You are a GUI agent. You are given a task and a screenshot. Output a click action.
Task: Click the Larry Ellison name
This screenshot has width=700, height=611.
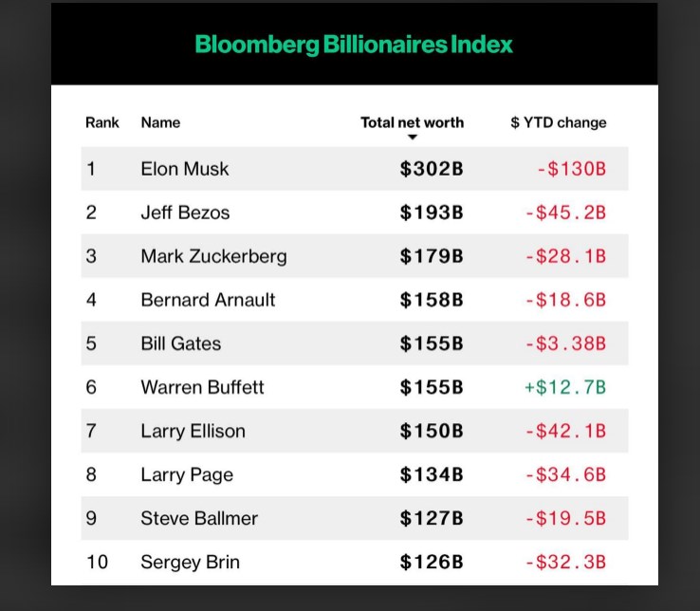(x=193, y=431)
